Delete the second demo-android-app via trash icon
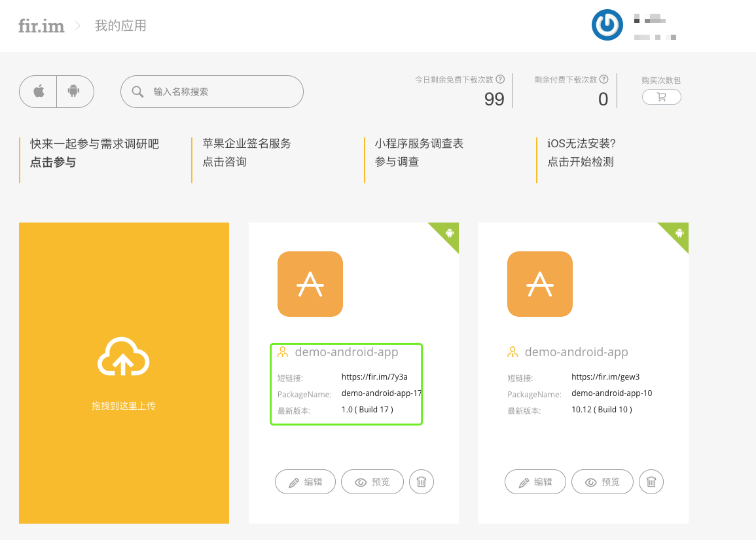 [x=651, y=482]
